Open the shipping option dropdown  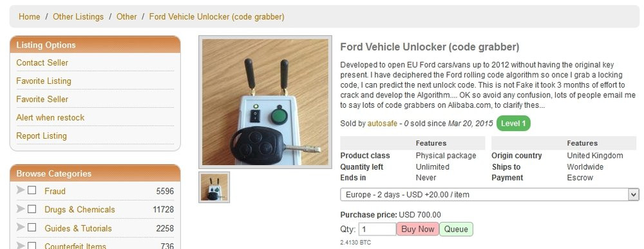pyautogui.click(x=489, y=195)
